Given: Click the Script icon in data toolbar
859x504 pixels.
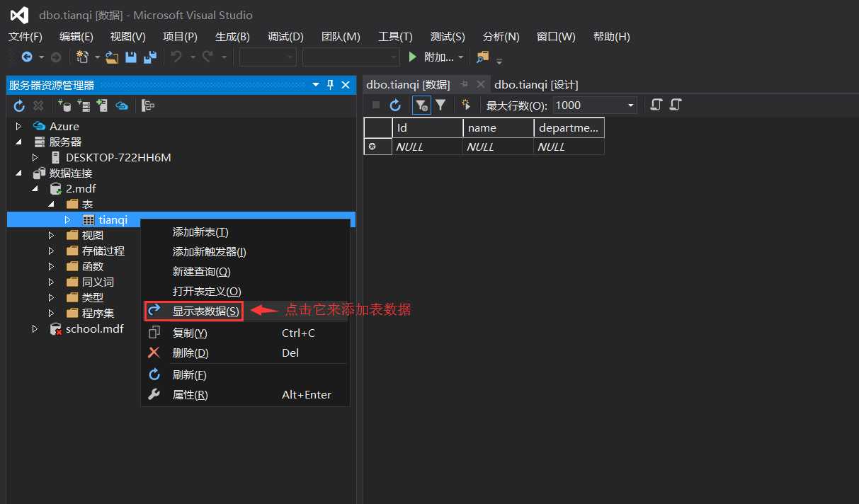Looking at the screenshot, I should point(466,105).
